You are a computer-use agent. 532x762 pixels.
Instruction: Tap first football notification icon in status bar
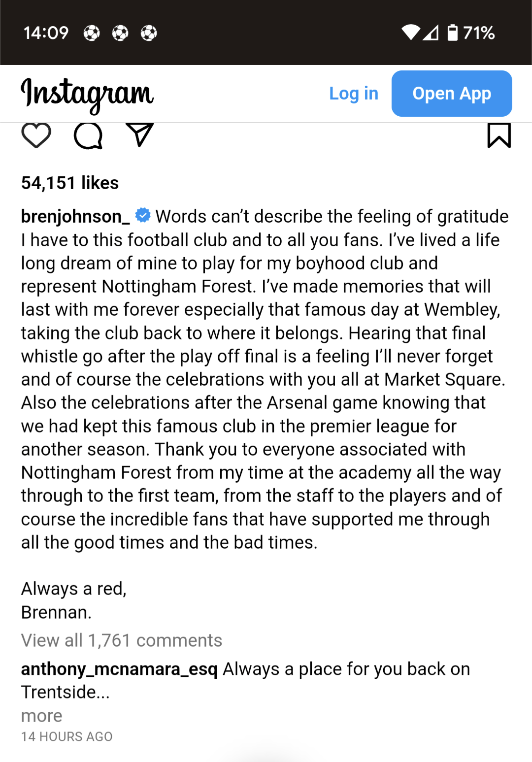[92, 33]
